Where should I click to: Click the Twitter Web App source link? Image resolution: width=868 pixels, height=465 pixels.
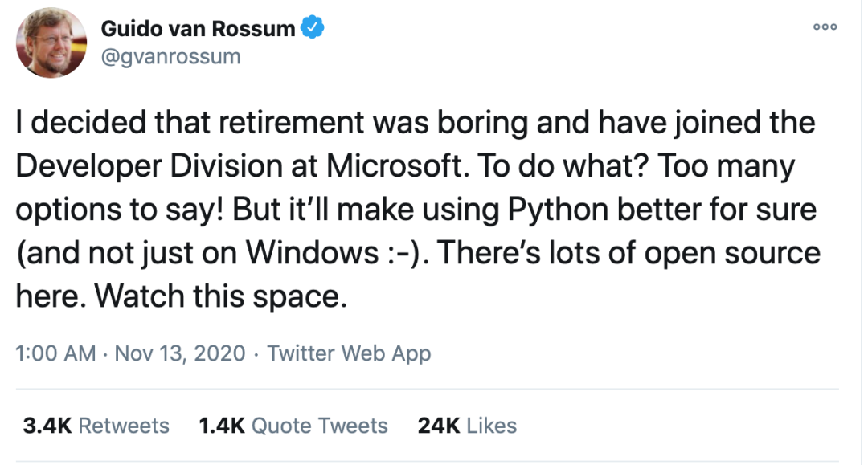349,353
